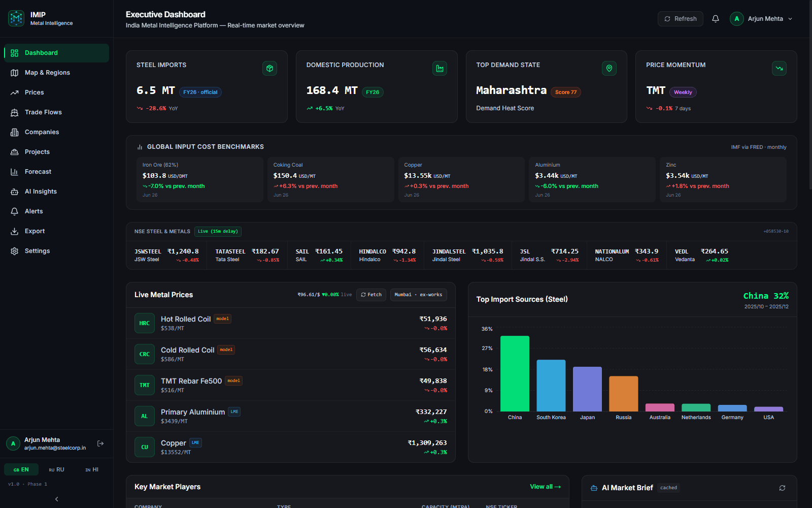This screenshot has width=812, height=508.
Task: Click the CU metal badge icon
Action: click(x=145, y=447)
